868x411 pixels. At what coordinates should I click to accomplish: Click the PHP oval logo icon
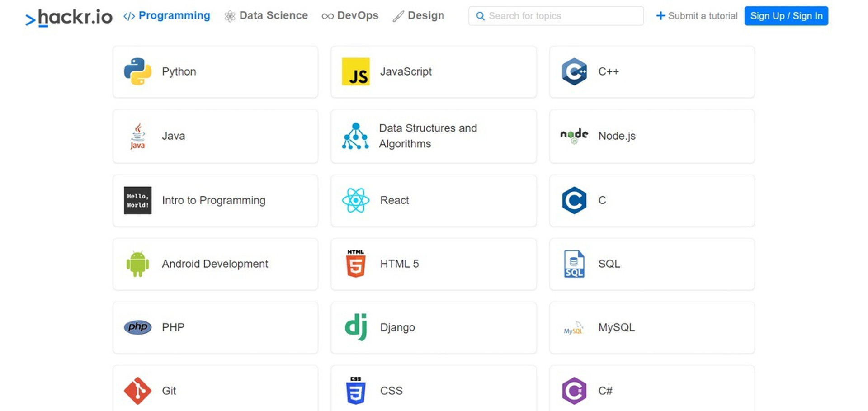point(138,327)
